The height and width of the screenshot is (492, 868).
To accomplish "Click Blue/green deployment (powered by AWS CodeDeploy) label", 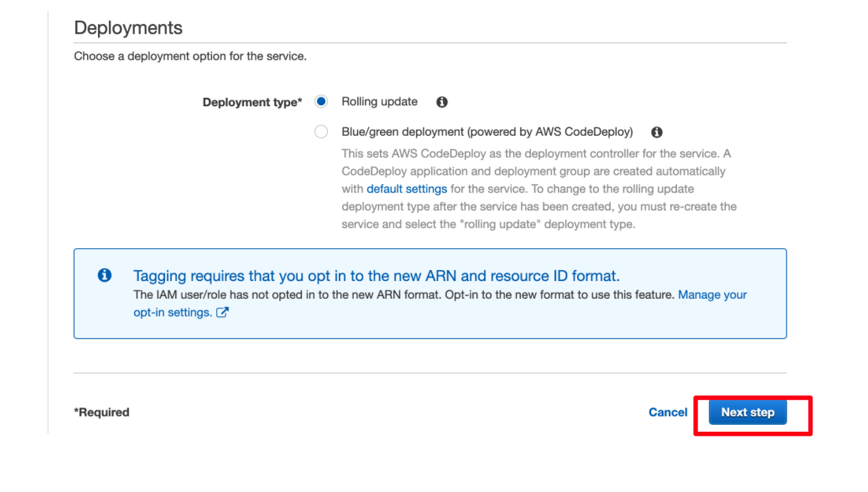I will tap(487, 132).
